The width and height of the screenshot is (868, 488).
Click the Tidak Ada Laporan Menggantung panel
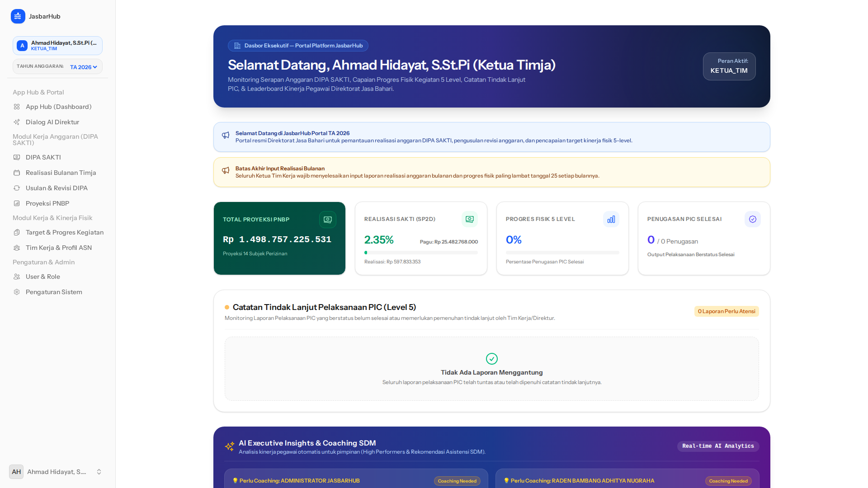click(x=492, y=369)
